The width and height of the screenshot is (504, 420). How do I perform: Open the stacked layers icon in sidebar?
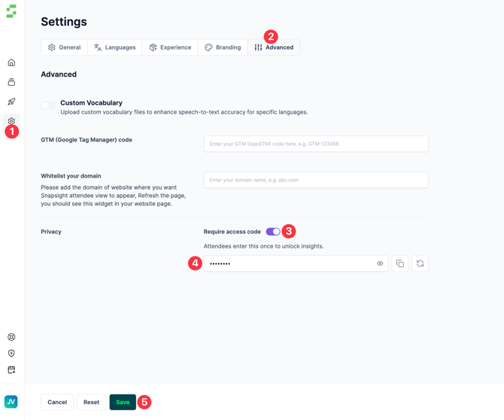11,82
